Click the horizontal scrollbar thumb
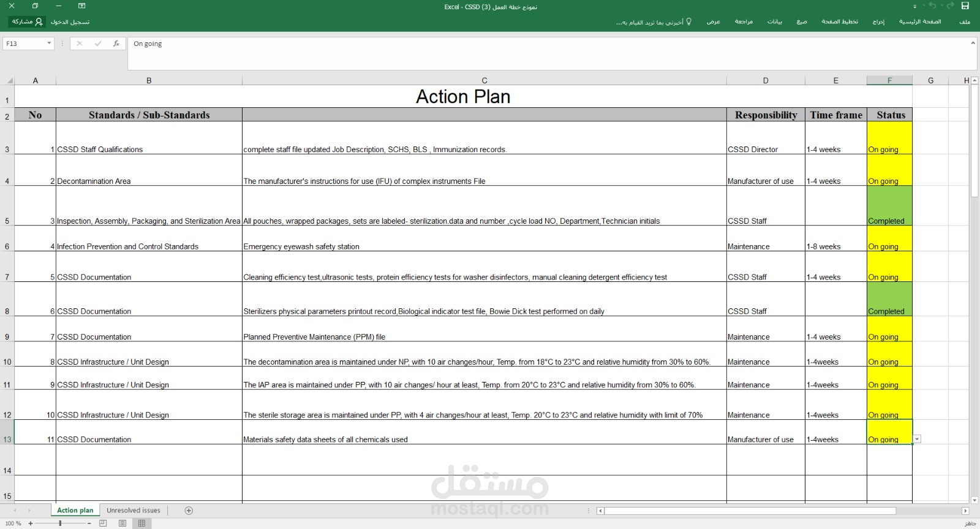 coord(750,511)
